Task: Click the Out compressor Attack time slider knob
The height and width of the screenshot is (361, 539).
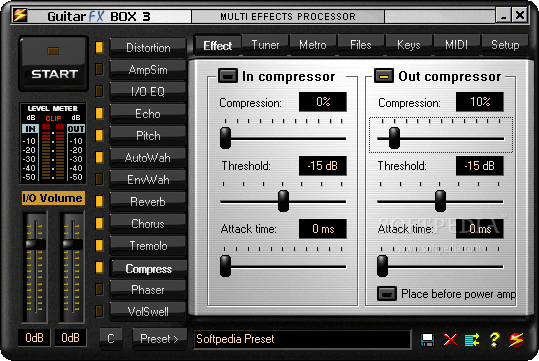Action: pyautogui.click(x=382, y=266)
